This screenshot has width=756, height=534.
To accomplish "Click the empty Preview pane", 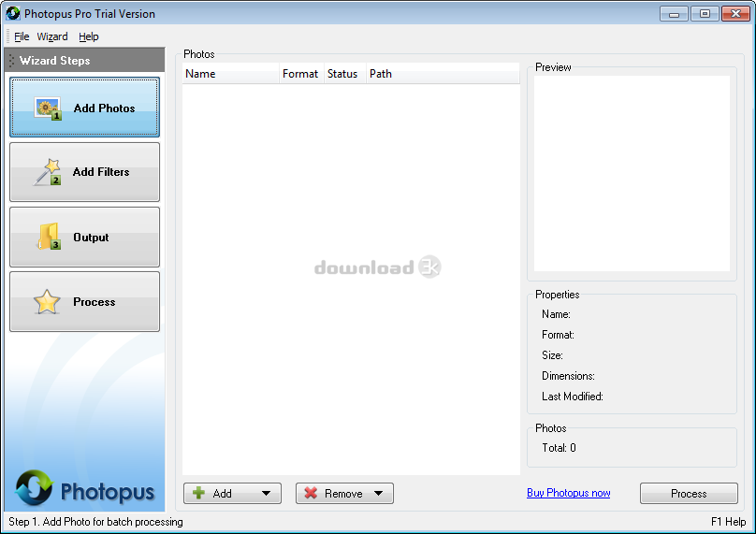I will [632, 174].
